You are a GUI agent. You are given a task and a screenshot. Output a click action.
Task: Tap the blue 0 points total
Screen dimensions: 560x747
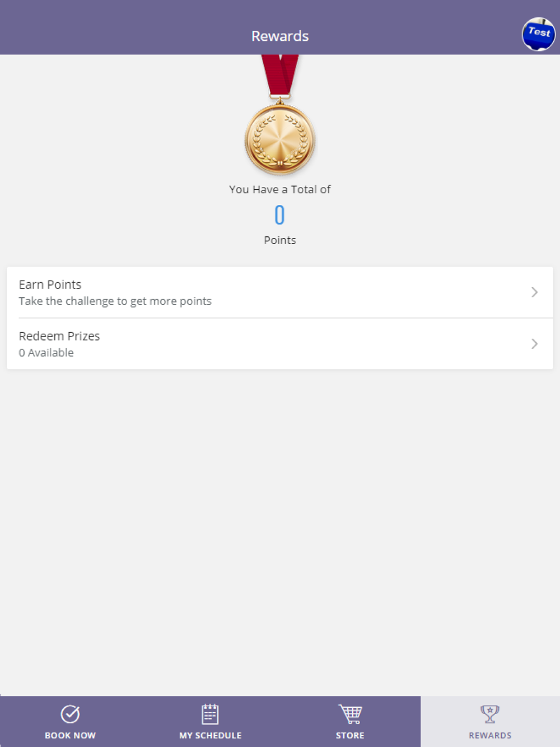(279, 215)
